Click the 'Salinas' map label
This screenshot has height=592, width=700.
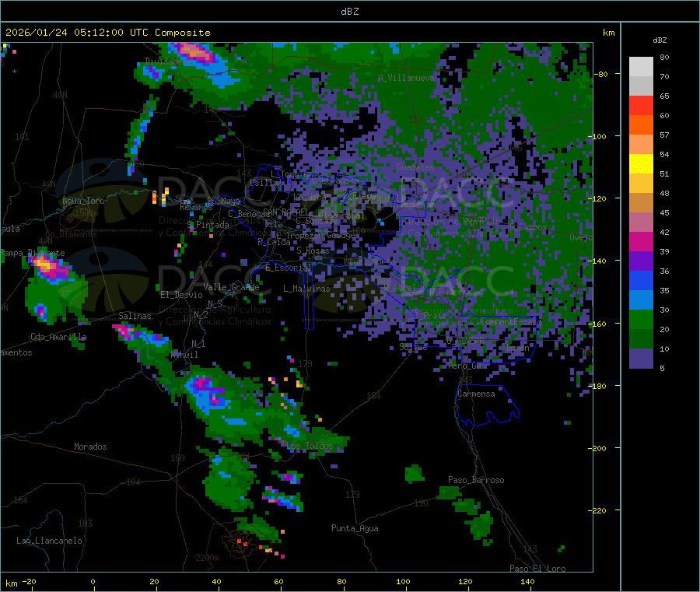click(x=135, y=316)
